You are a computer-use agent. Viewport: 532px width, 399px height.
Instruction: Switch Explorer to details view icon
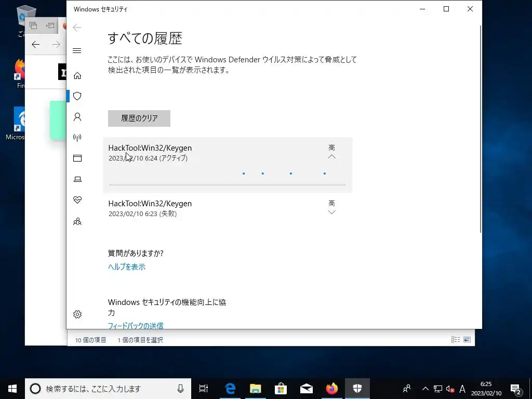pos(455,340)
